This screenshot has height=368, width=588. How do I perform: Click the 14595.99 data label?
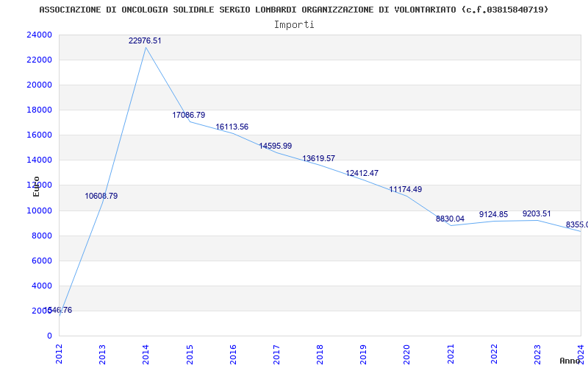[x=275, y=146]
